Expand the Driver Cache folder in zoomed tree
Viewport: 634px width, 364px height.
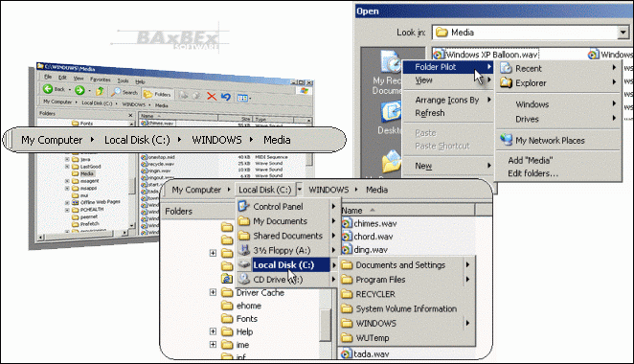213,292
